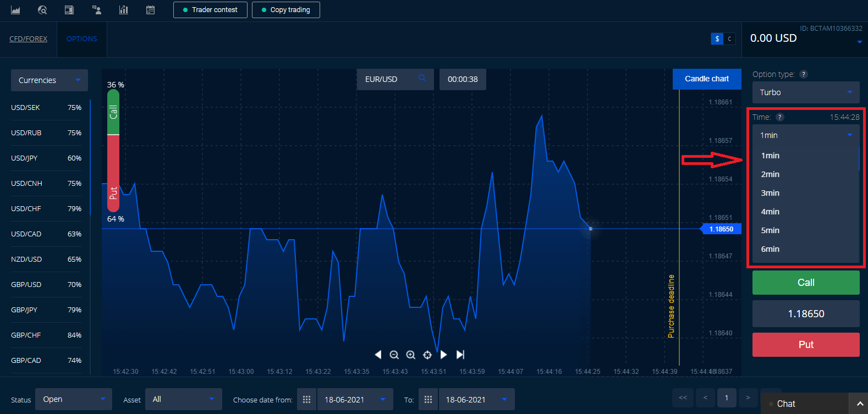Select GBP/USD 70% currency row

pyautogui.click(x=46, y=285)
